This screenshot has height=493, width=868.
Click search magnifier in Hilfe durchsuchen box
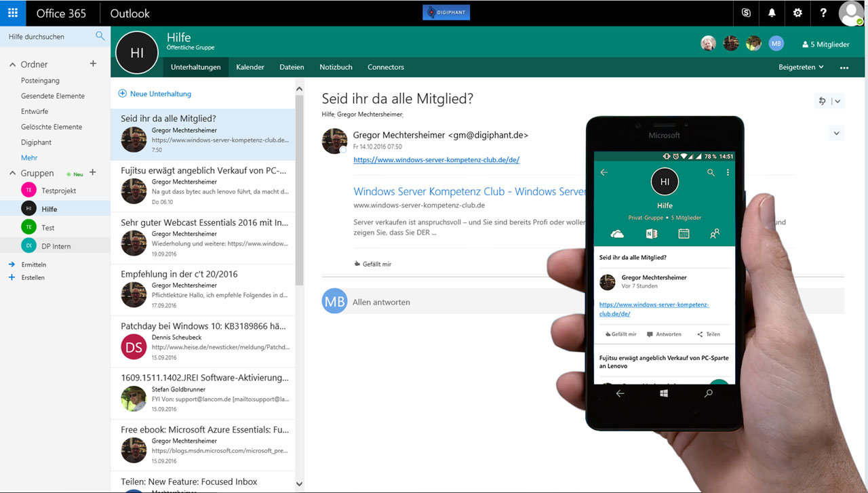100,36
